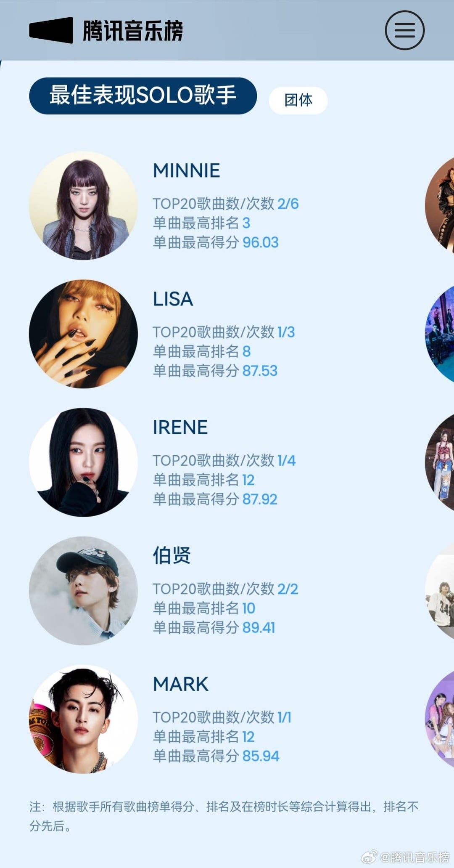
Task: Click MINNIE's top score 96.03
Action: point(261,242)
